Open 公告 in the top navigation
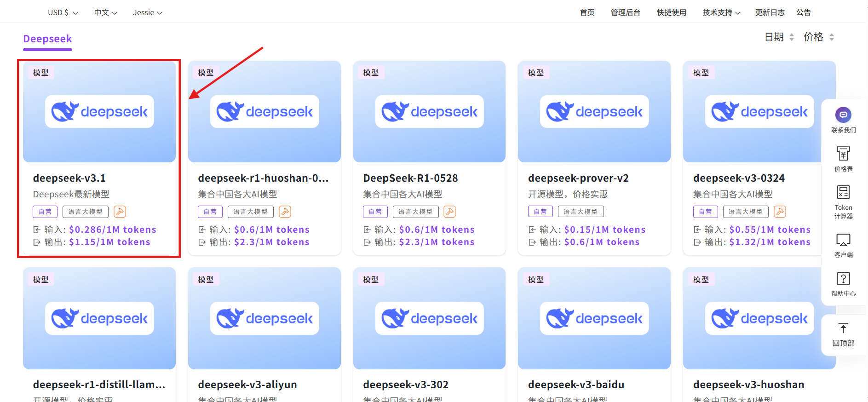 804,12
